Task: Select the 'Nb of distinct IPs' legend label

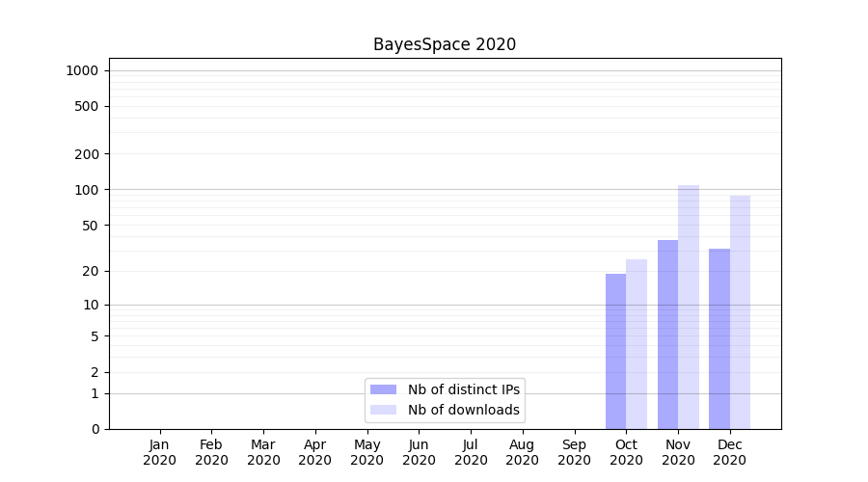Action: 463,389
